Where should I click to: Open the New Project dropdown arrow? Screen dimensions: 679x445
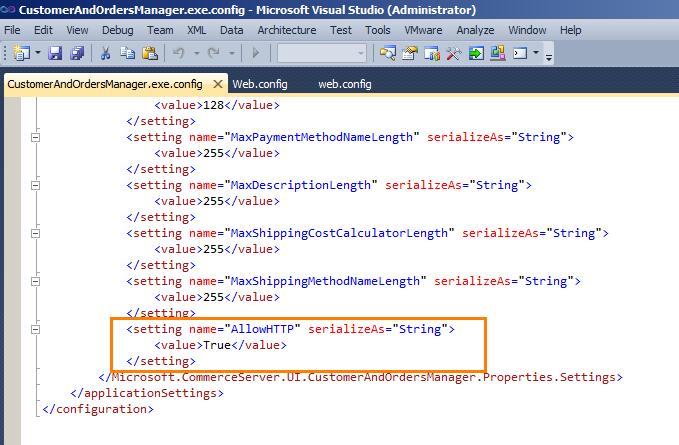pyautogui.click(x=38, y=53)
